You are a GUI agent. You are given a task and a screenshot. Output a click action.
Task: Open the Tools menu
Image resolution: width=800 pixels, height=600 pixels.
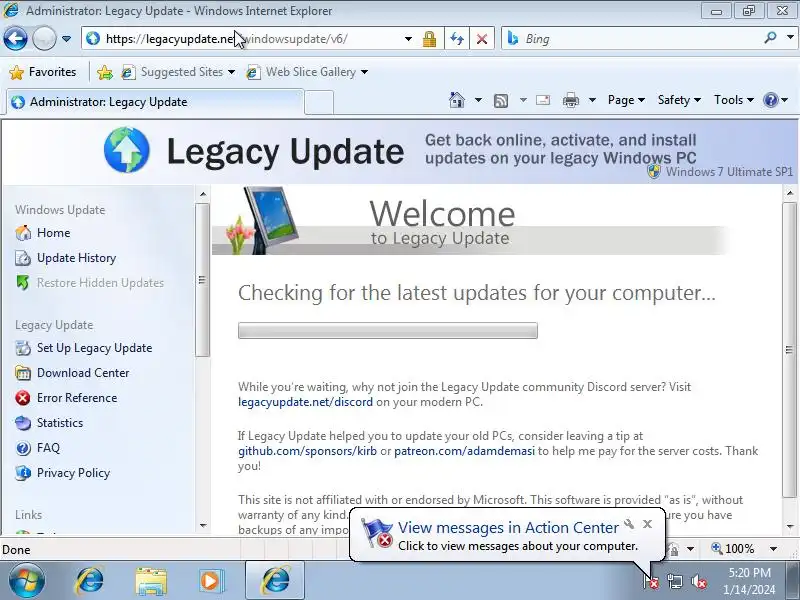pyautogui.click(x=734, y=100)
